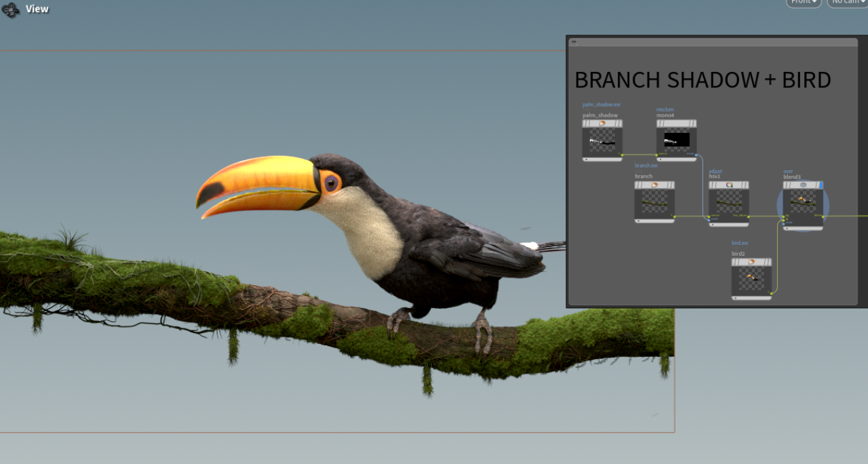Click the View label in the viewport
The height and width of the screenshot is (464, 868).
tap(37, 9)
